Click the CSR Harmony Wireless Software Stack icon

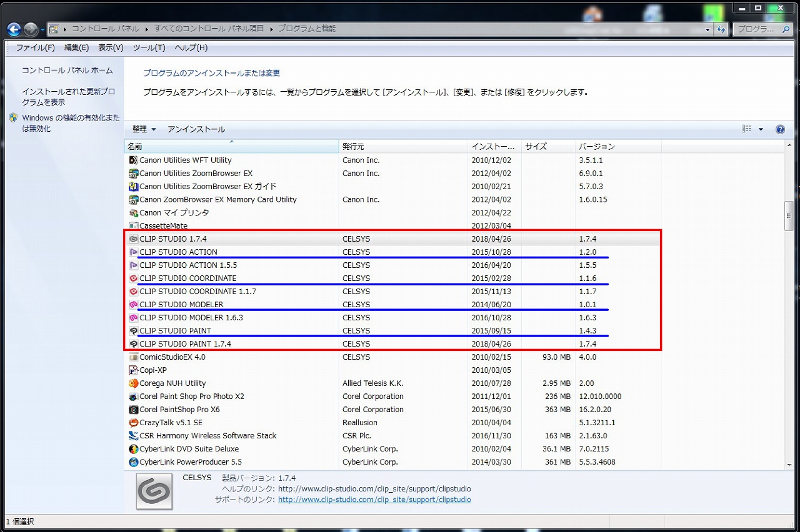pos(133,436)
